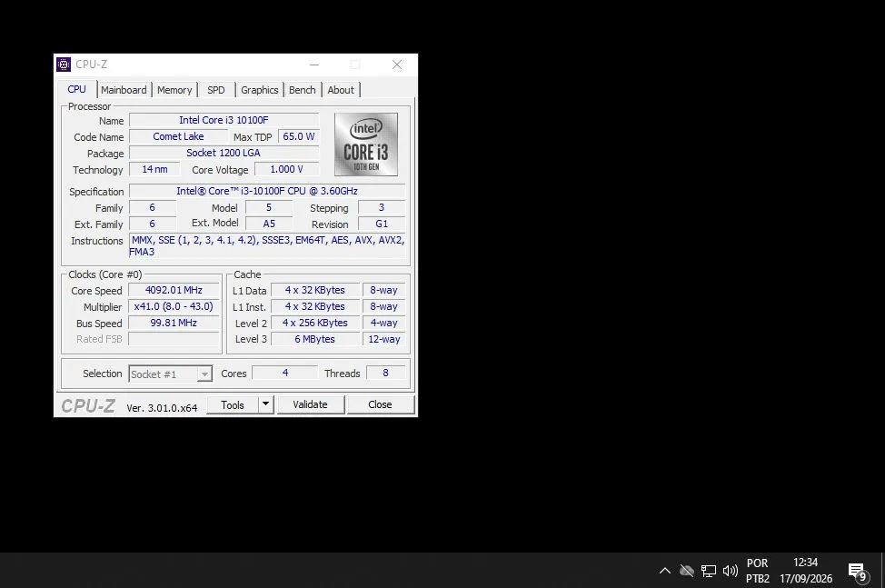The width and height of the screenshot is (885, 588).
Task: Click the Tools button
Action: pyautogui.click(x=233, y=404)
